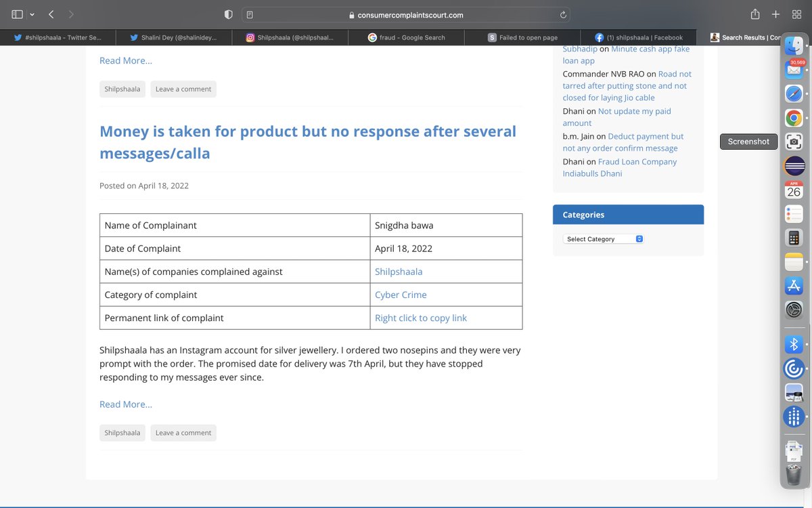Open the complaint title 'Money is taken for product'
Viewport: 812px width, 508px height.
[x=308, y=142]
